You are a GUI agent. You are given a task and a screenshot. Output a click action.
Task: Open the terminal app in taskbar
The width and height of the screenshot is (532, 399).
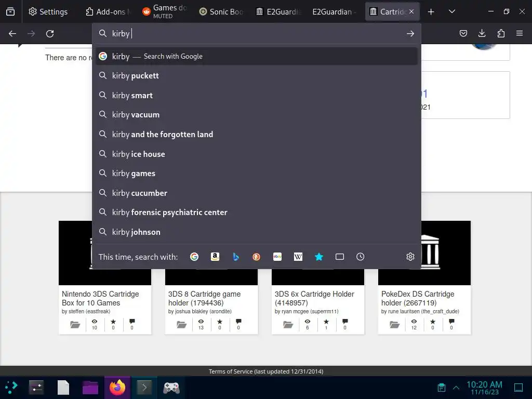point(144,387)
